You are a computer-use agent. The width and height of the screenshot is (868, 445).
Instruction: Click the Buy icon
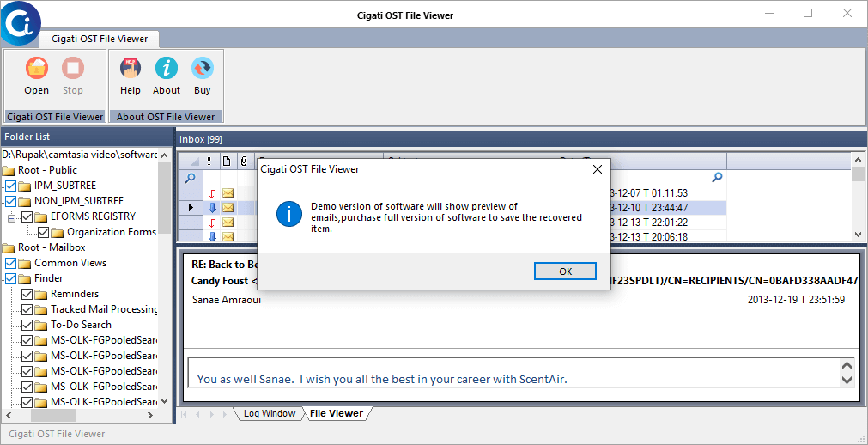tap(202, 68)
